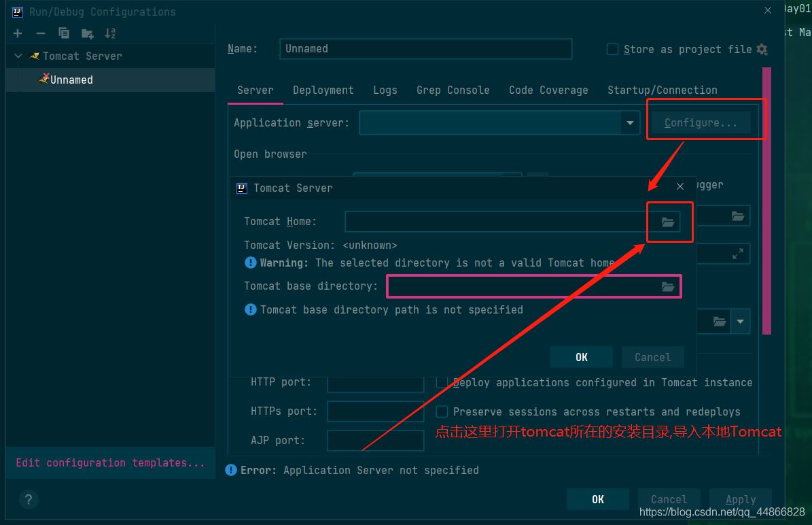
Task: Toggle Deploy applications configured in Tomcat instance
Action: click(x=442, y=382)
